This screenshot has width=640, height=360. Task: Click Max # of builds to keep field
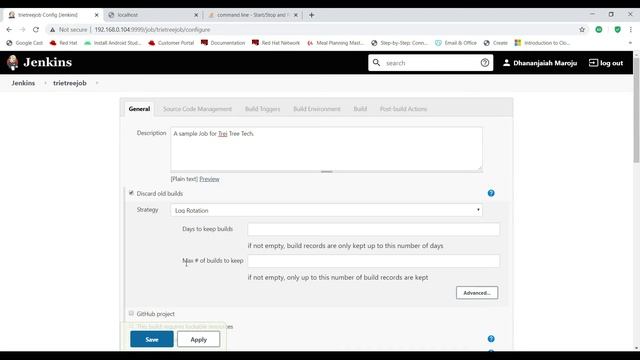click(373, 261)
